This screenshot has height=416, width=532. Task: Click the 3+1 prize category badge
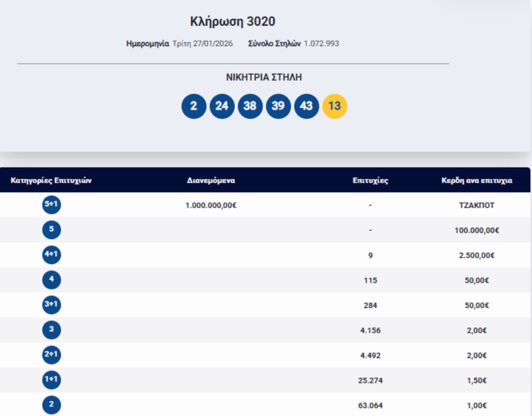[51, 305]
